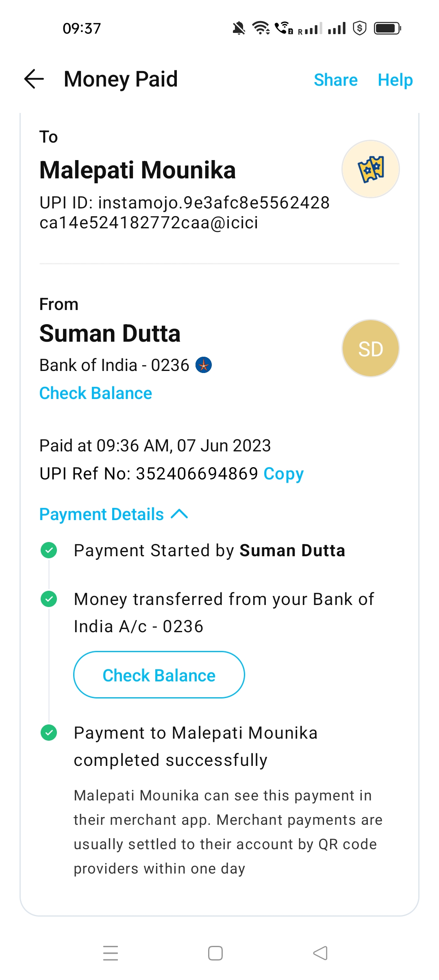Copy the UPI reference number
439x980 pixels.
(283, 474)
